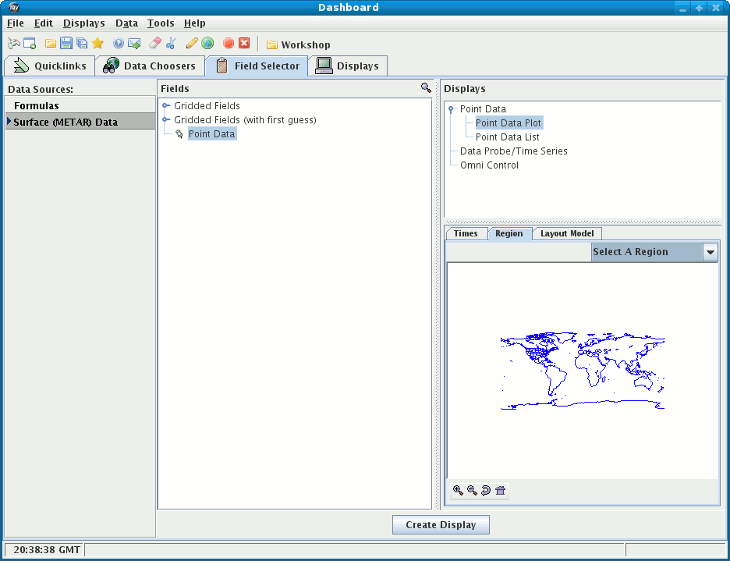Click the zoom in magnifier below the map
Screen dimensions: 730x561
pos(458,490)
